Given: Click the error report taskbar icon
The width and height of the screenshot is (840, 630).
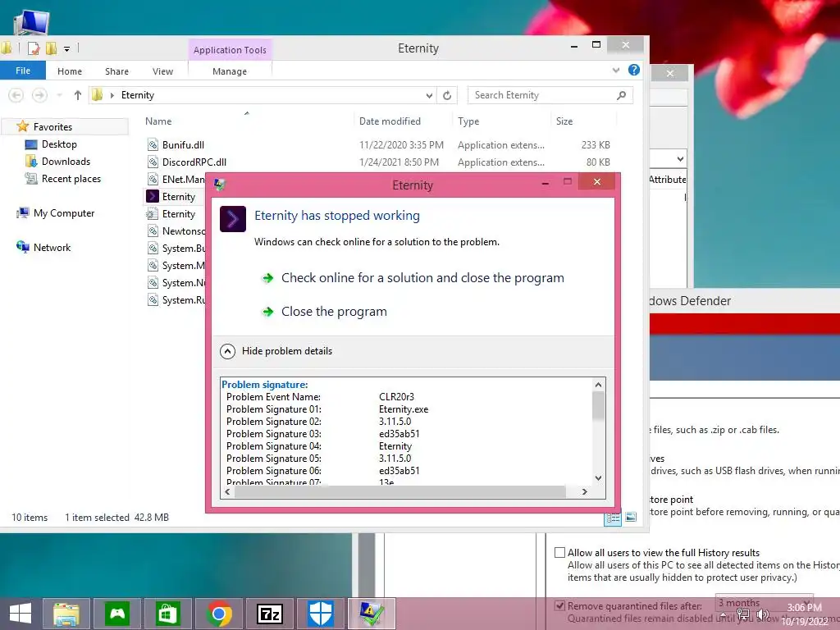Looking at the screenshot, I should pyautogui.click(x=372, y=614).
